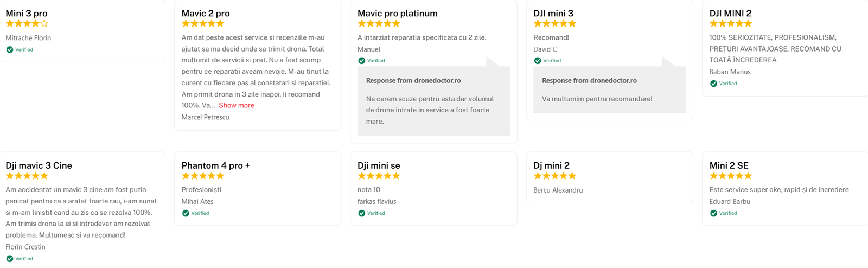Click reviewer name Marcel Petrescu
Viewport: 868px width, 268px height.
205,117
